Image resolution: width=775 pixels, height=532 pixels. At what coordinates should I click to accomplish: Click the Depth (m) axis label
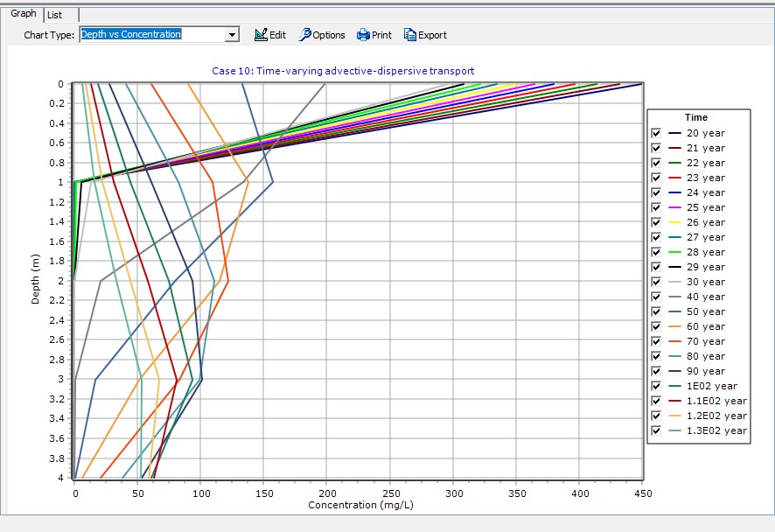point(36,280)
